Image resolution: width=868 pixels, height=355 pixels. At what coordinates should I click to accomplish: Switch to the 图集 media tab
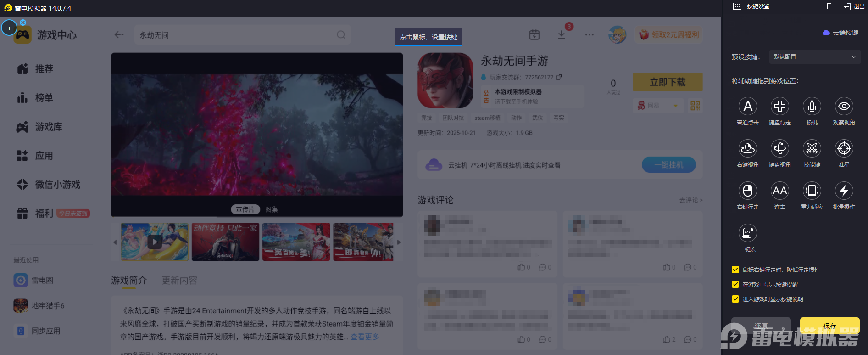(272, 209)
